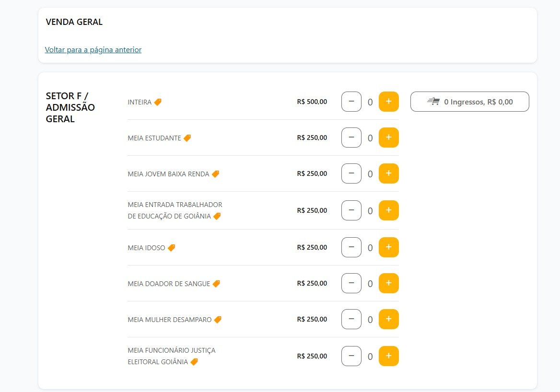Image resolution: width=560 pixels, height=392 pixels.
Task: Click the R$ 250,00 price of MEIA ESTUDANTE
Action: coord(312,138)
